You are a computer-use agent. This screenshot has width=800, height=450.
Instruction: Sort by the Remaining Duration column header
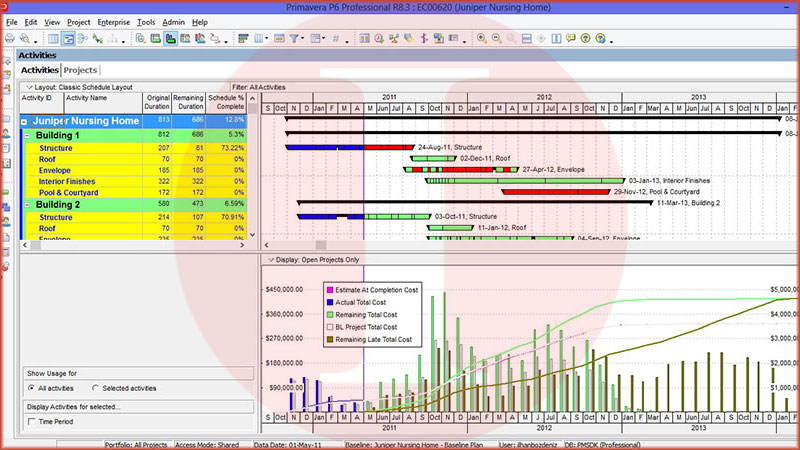tap(188, 103)
